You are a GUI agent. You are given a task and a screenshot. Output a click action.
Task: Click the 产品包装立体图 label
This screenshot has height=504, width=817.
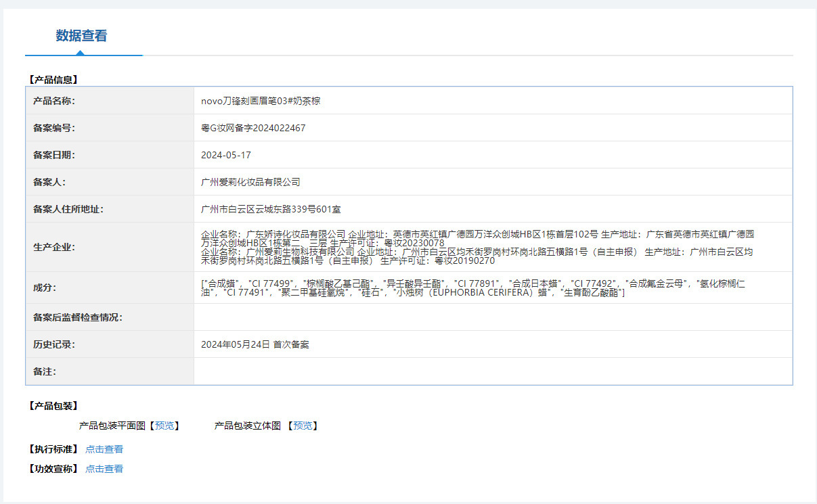248,426
